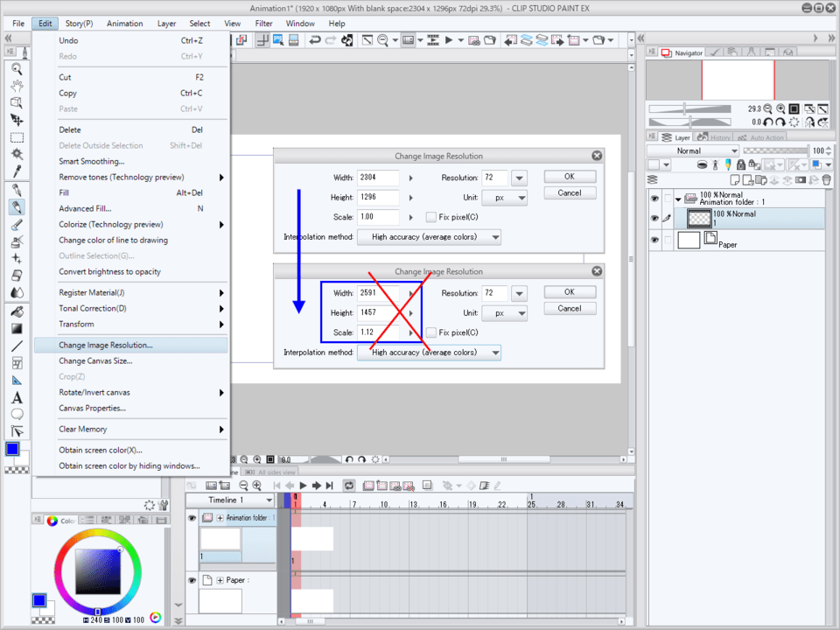Enable loop play in timeline
Image resolution: width=840 pixels, height=630 pixels.
pyautogui.click(x=348, y=485)
